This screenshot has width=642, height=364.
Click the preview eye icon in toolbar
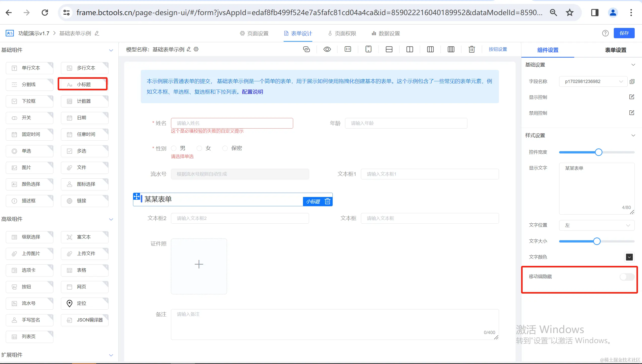(327, 49)
